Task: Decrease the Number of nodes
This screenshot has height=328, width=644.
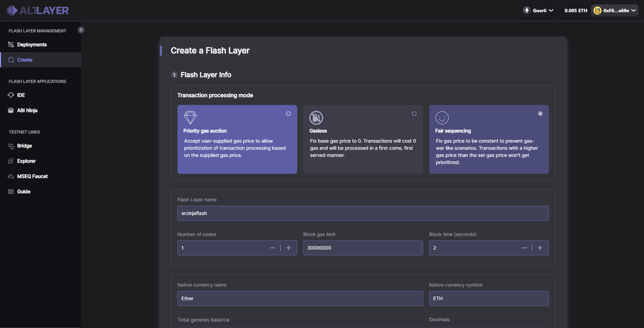Action: (272, 248)
